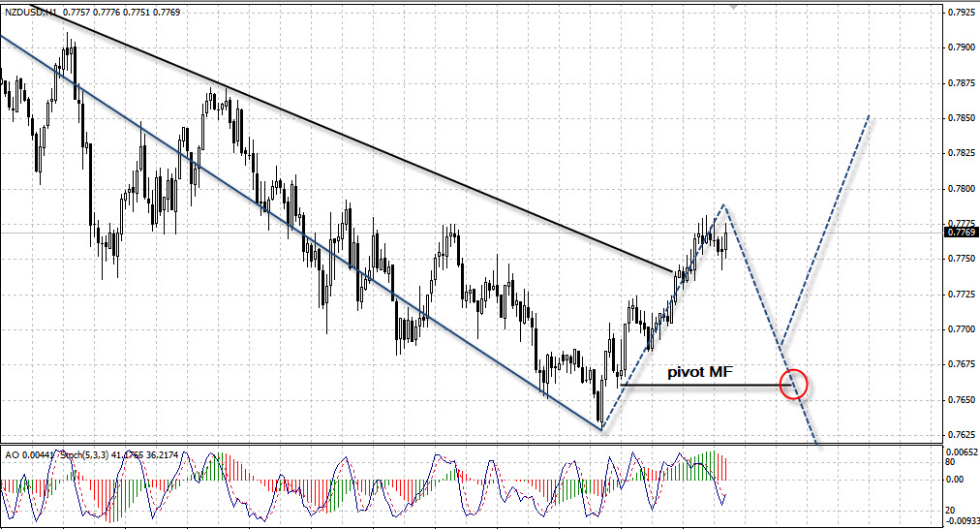This screenshot has height=529, width=980.
Task: Click the 0.7800 price scale label
Action: point(961,188)
